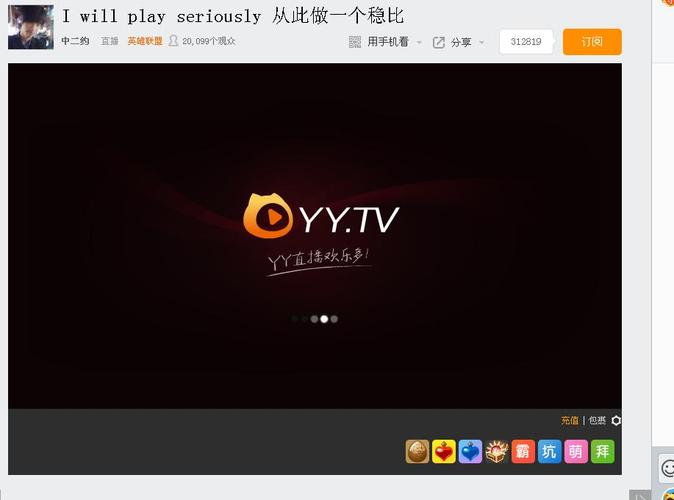Viewport: 674px width, 500px height.
Task: Click the QR code icon
Action: (355, 42)
